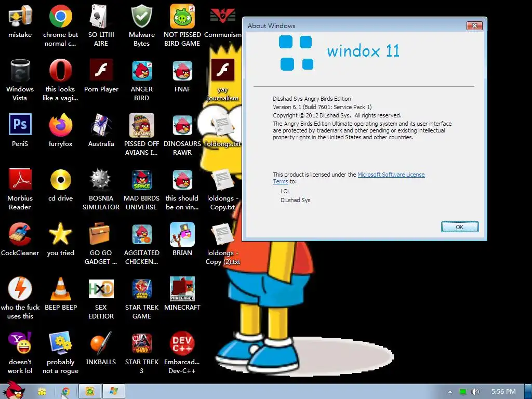Open Chrome from the taskbar

(x=65, y=392)
